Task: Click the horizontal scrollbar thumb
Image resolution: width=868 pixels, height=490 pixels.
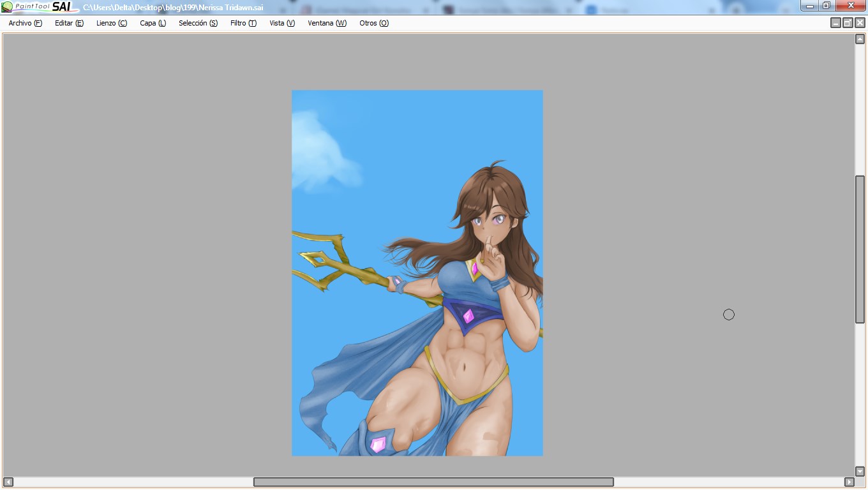Action: pyautogui.click(x=433, y=482)
